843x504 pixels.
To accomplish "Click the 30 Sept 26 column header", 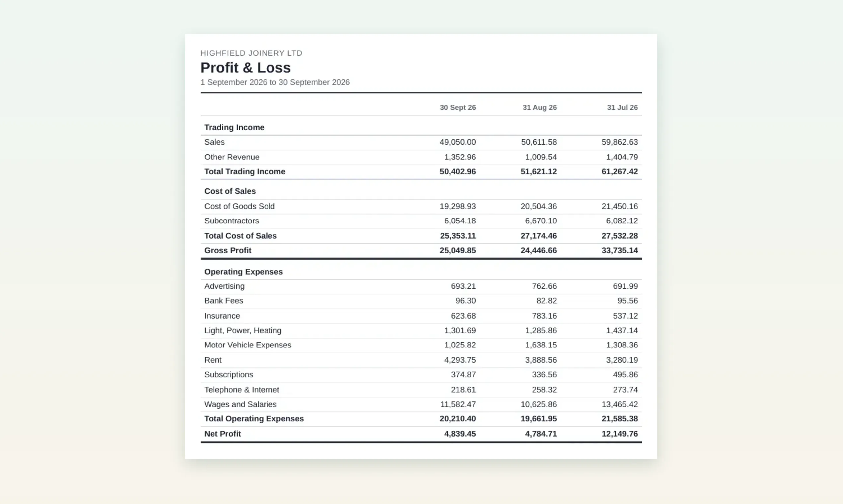I will point(458,108).
